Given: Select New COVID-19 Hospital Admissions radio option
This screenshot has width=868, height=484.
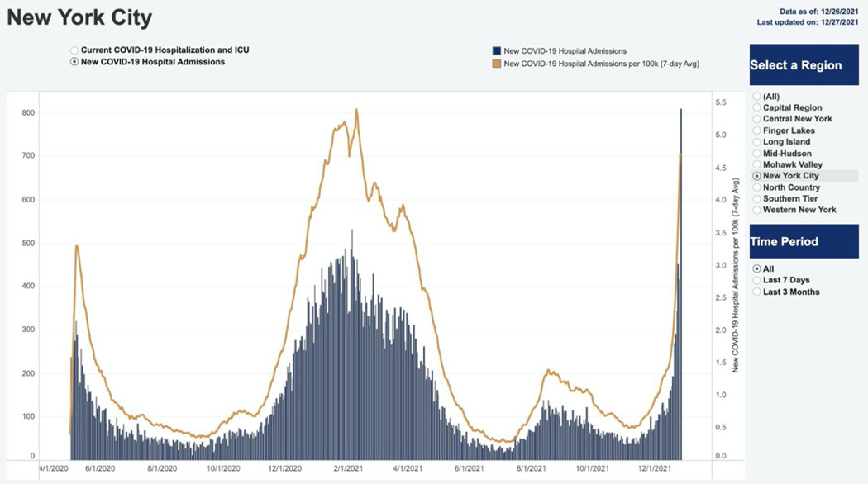Looking at the screenshot, I should coord(74,62).
